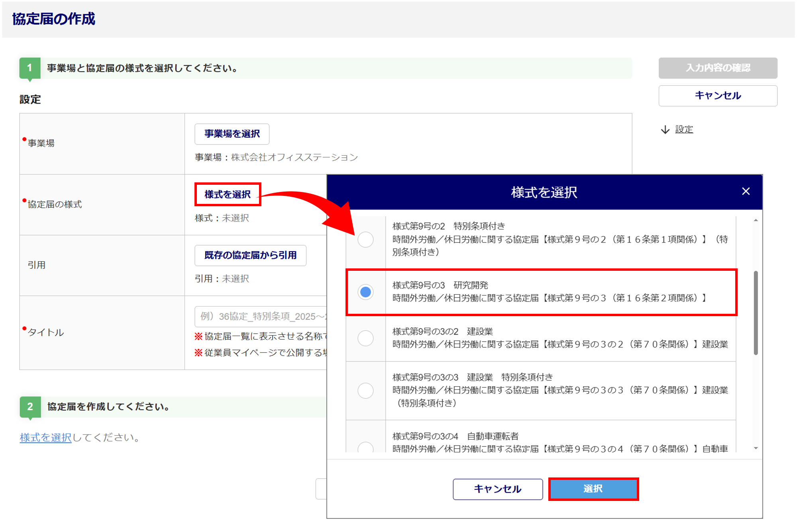Close the 様式を選択 dialog with X
Image resolution: width=797 pixels, height=532 pixels.
coord(746,192)
